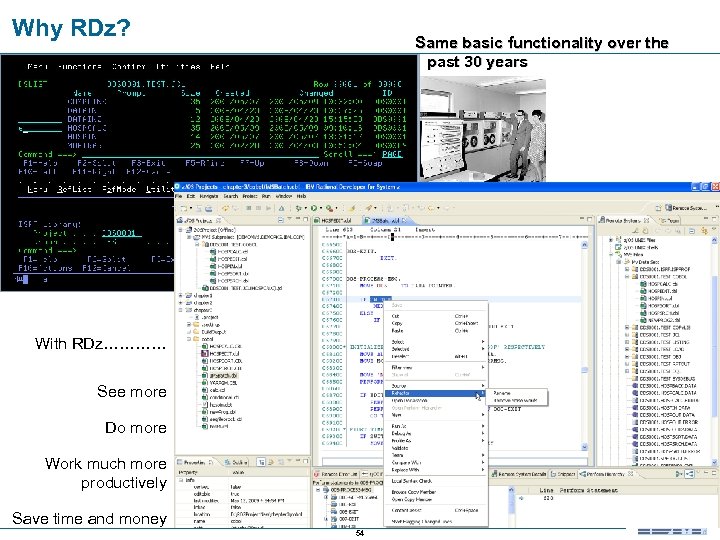The image size is (720, 540).
Task: Click the Debug bug toolbar icon
Action: pyautogui.click(x=298, y=208)
